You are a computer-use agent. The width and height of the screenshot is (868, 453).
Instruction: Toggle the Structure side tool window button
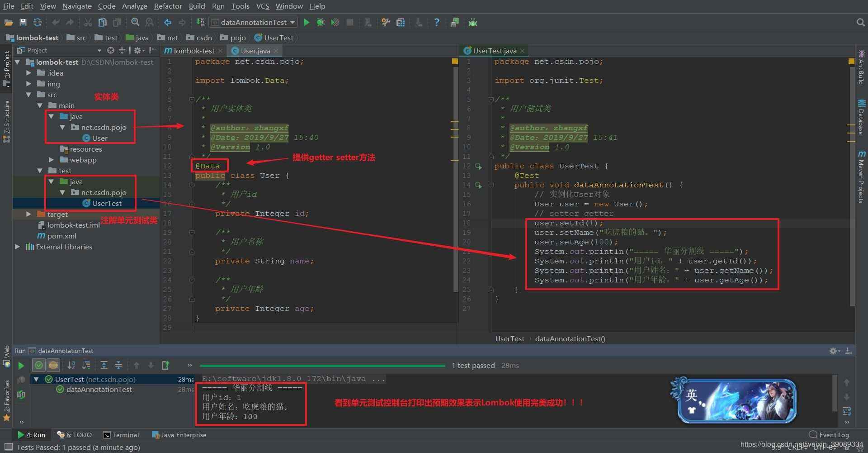(6, 121)
